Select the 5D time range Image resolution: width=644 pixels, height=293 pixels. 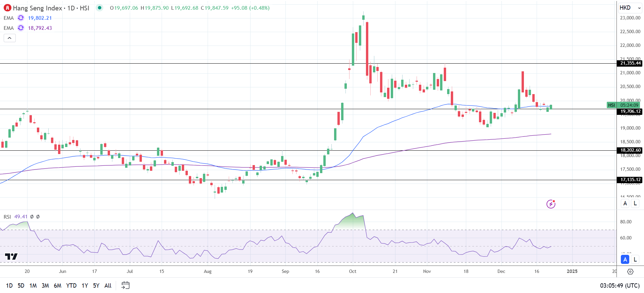click(21, 286)
